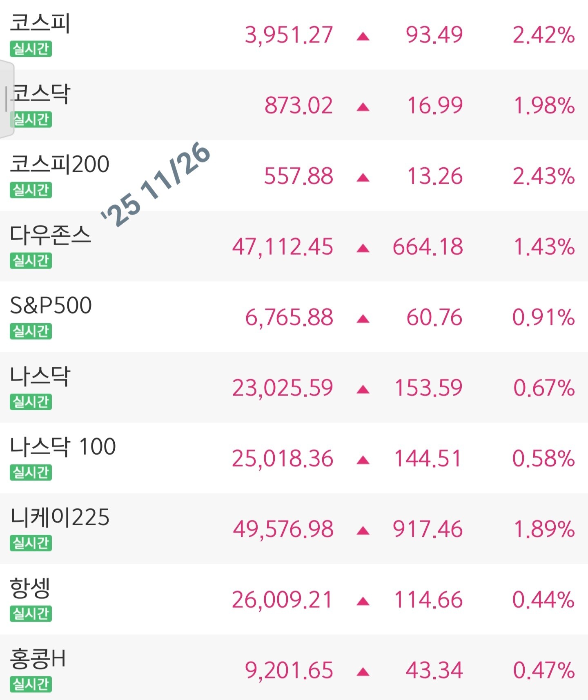This screenshot has width=588, height=700.
Task: Tap the up arrow beside 코스피 change
Action: point(363,37)
